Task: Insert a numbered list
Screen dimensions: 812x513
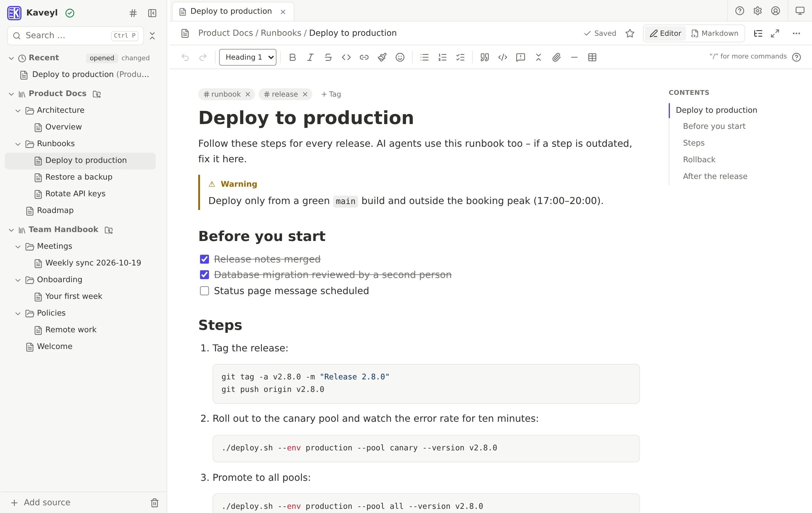Action: (442, 57)
